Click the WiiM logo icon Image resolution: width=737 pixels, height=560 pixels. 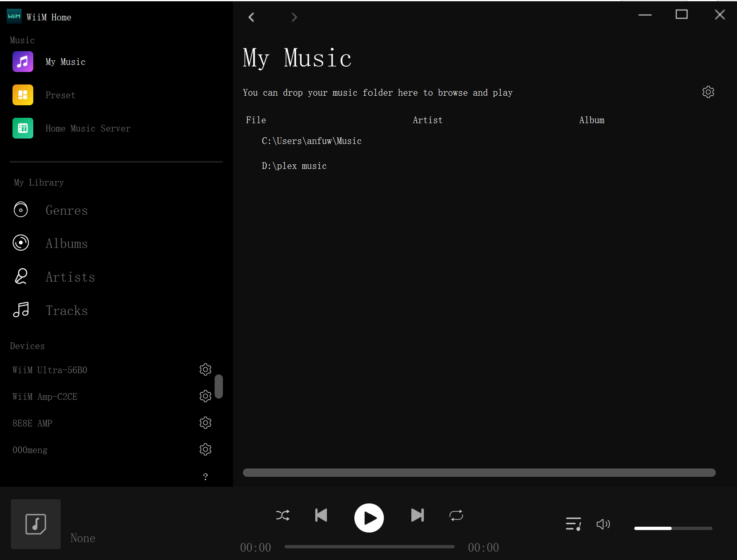[x=14, y=16]
